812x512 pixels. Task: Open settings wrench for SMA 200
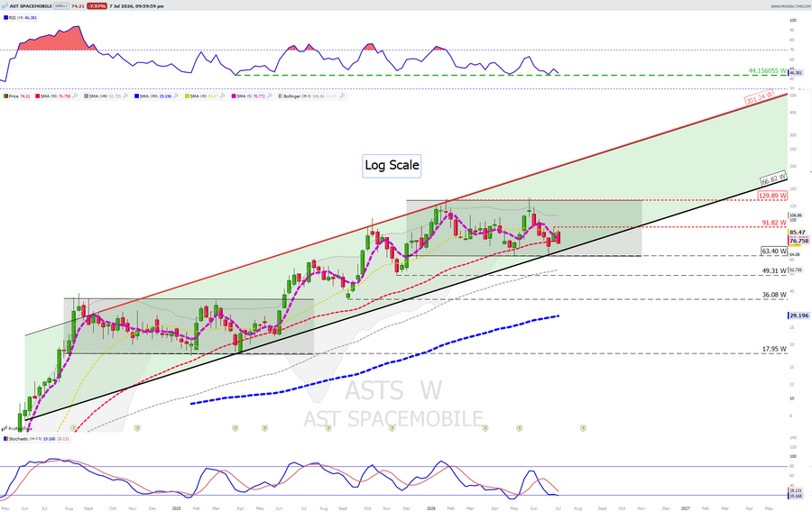pyautogui.click(x=176, y=96)
